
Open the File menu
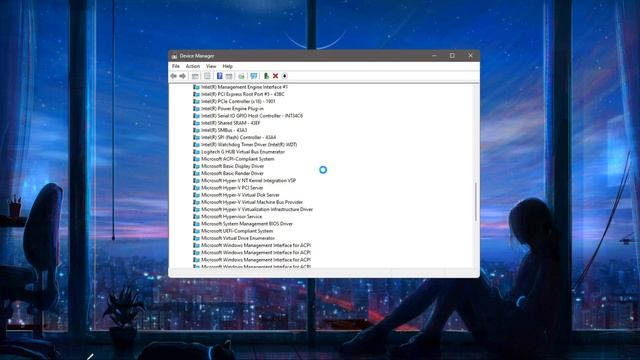click(176, 66)
